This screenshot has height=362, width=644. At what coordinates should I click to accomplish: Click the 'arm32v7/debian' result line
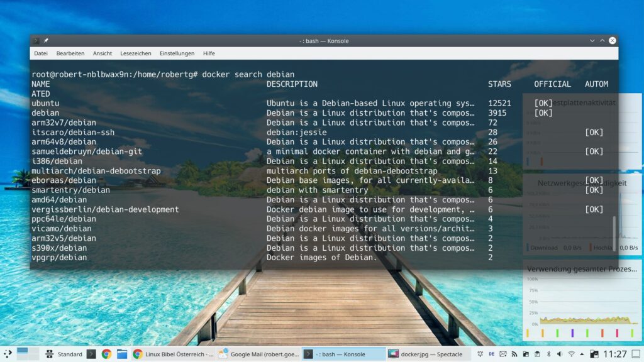[x=64, y=123]
